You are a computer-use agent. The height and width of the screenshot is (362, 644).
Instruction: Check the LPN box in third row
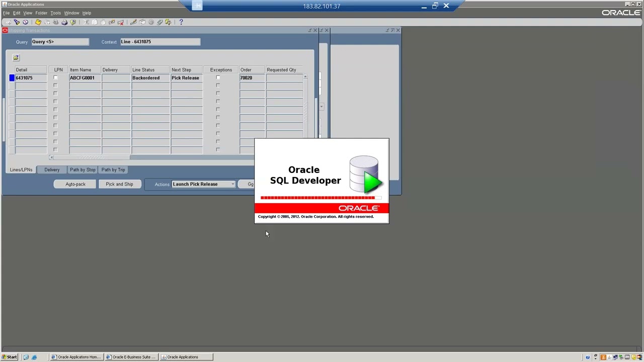(55, 94)
